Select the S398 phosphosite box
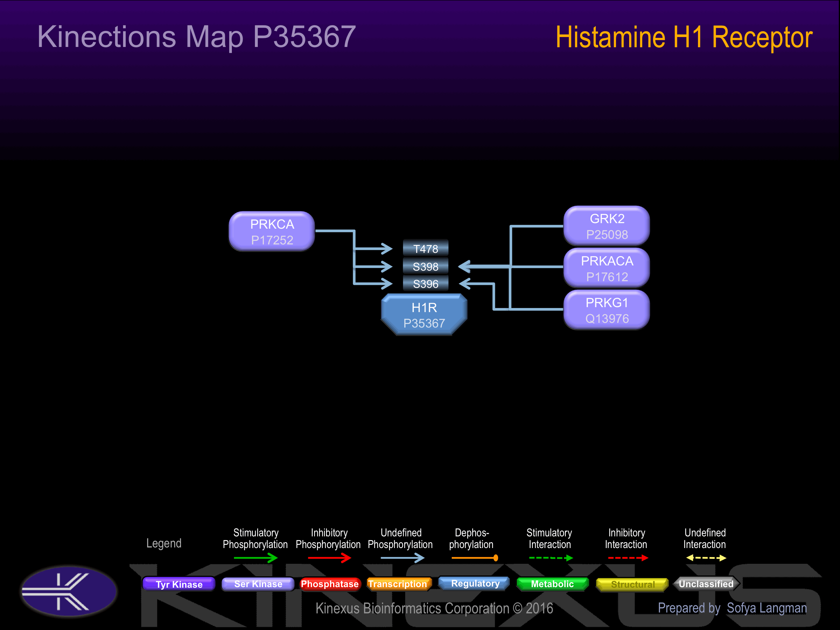Viewport: 840px width, 630px height. pos(425,267)
